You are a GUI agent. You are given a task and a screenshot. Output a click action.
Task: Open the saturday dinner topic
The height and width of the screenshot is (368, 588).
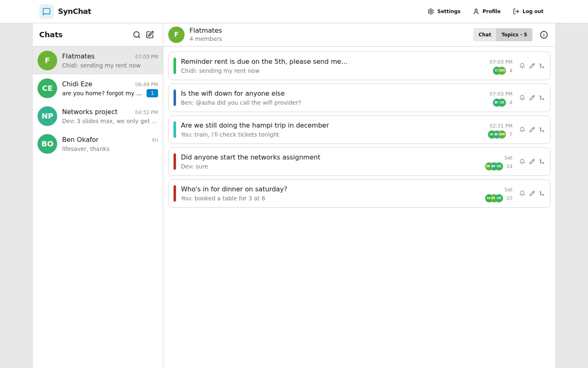point(359,193)
